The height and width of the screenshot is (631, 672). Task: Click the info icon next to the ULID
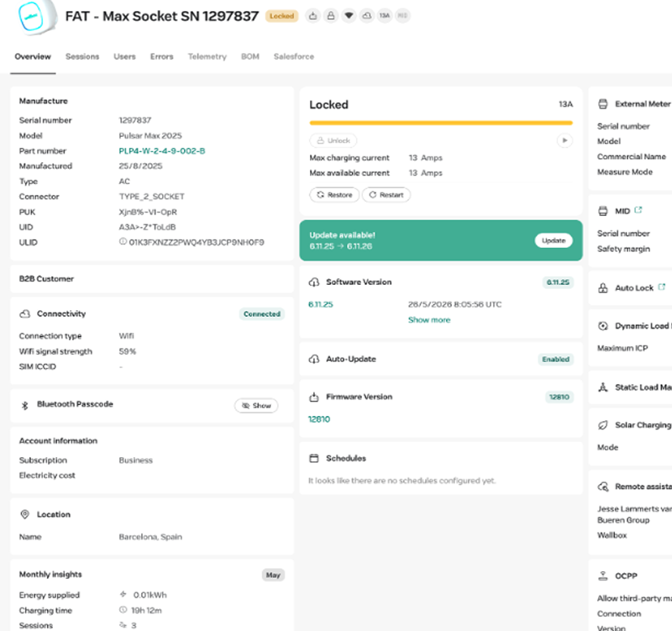[123, 242]
